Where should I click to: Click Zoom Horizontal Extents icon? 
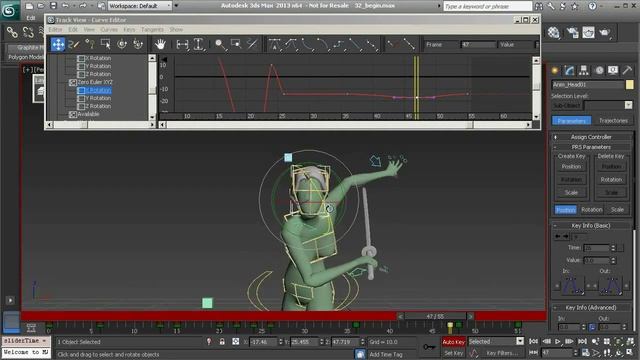tap(182, 44)
